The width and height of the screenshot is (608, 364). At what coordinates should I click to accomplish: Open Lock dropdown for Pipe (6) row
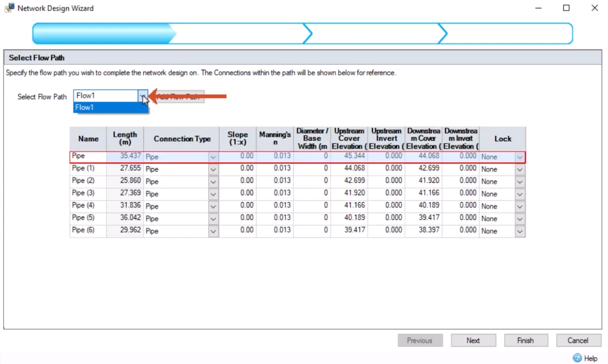520,232
